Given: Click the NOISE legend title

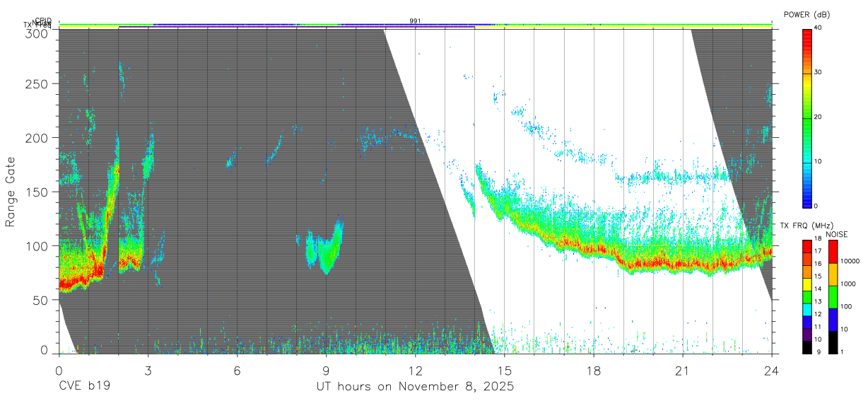Looking at the screenshot, I should [x=838, y=234].
